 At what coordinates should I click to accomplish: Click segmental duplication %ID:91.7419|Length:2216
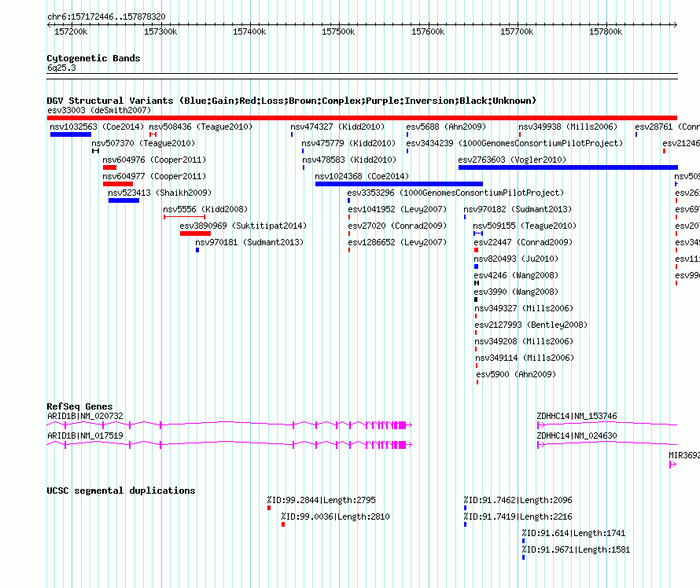click(518, 516)
